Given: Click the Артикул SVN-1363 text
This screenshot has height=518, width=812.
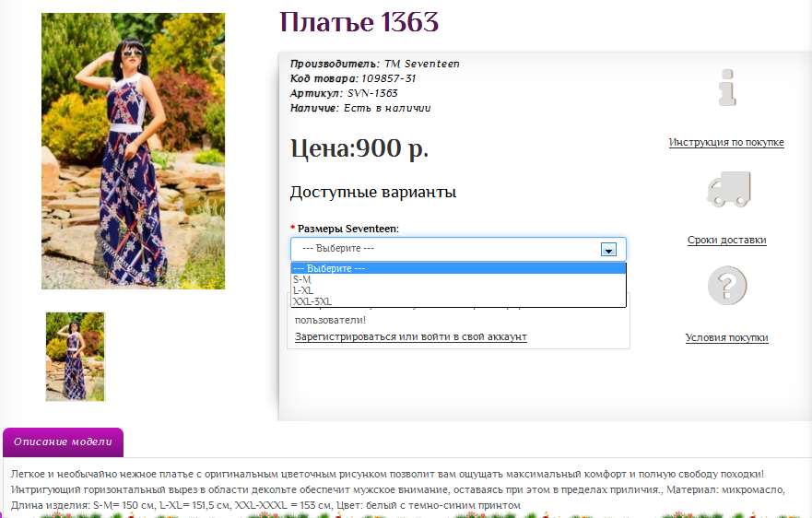Looking at the screenshot, I should pos(344,93).
